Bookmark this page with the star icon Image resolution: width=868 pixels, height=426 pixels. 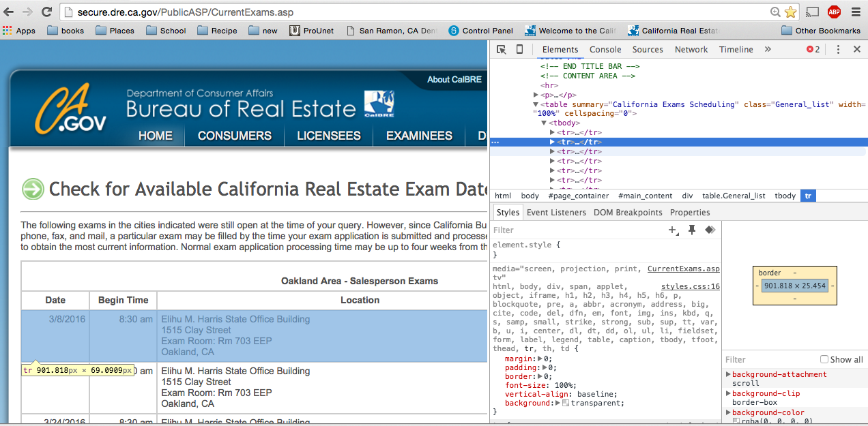pyautogui.click(x=791, y=12)
